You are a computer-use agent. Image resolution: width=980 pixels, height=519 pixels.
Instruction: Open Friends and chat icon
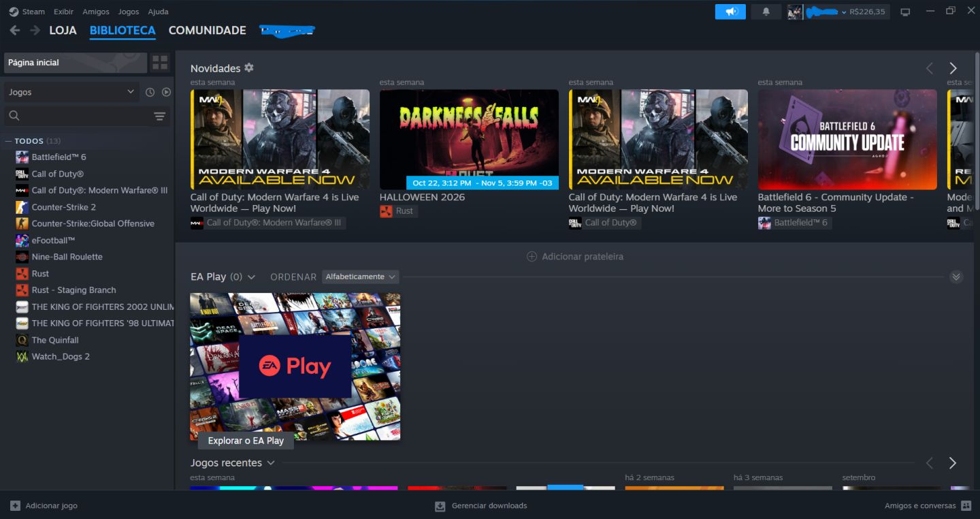tap(966, 505)
